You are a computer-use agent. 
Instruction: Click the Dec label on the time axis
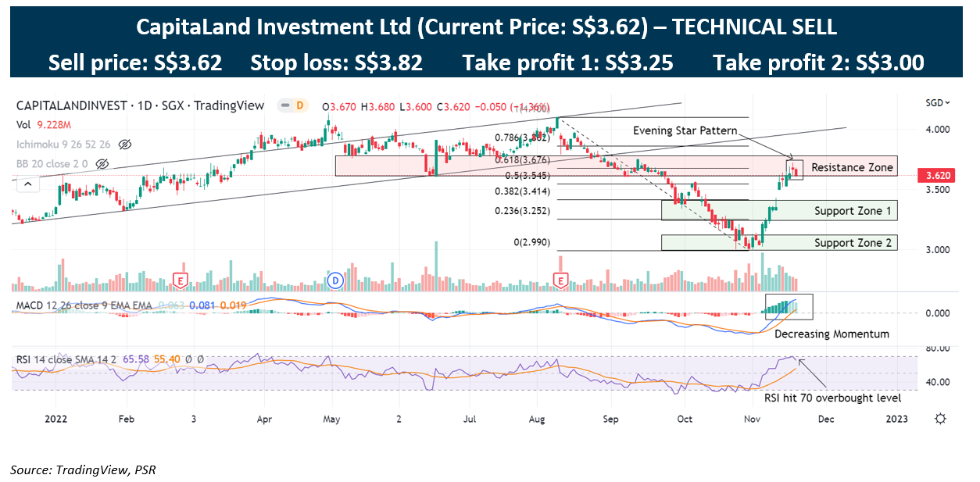coord(825,419)
